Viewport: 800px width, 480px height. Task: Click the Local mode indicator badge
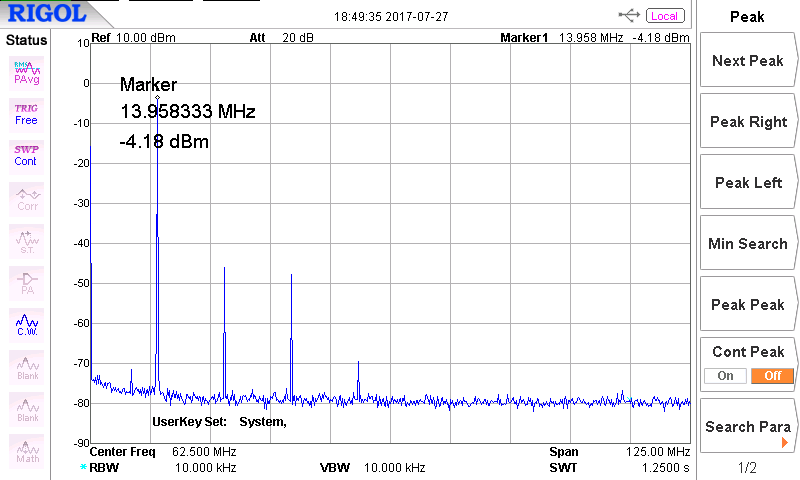click(x=664, y=16)
